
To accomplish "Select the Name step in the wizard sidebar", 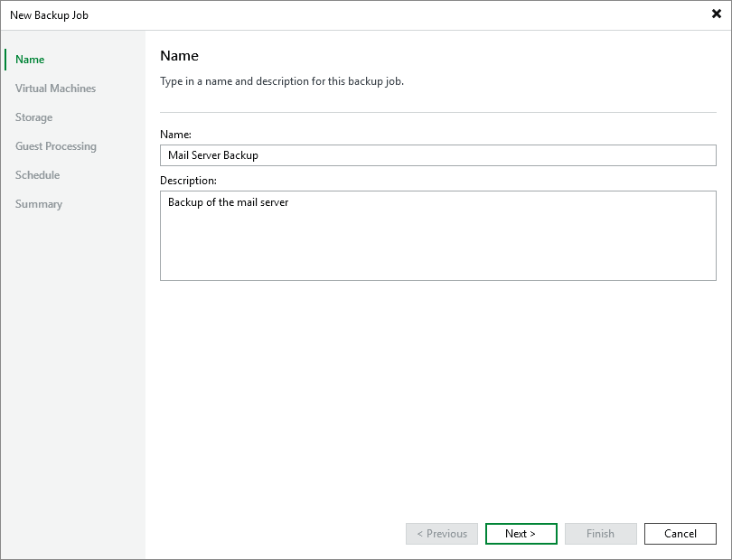I will pos(30,60).
